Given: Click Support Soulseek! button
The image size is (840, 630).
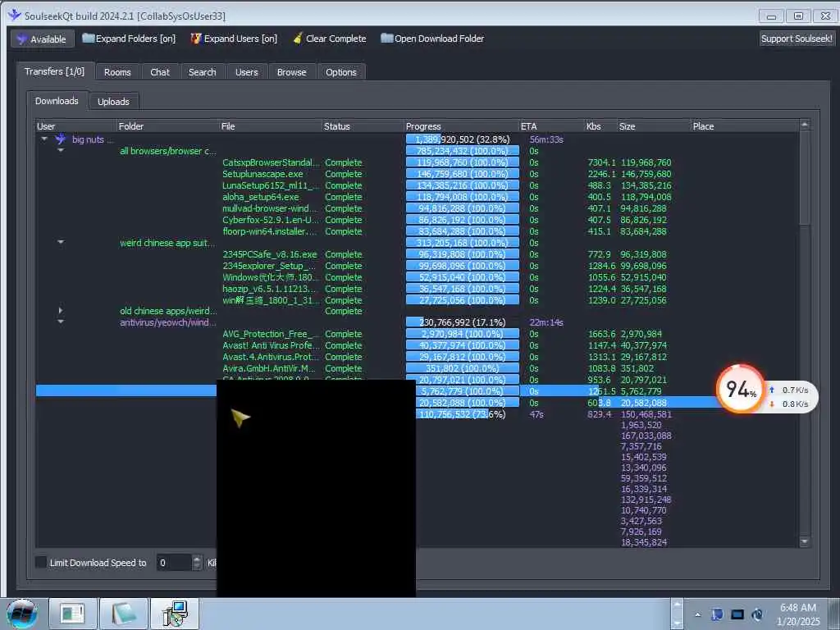Looking at the screenshot, I should click(797, 39).
